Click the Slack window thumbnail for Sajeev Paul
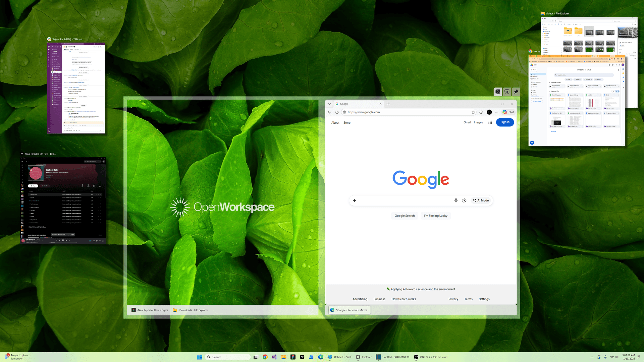Image resolution: width=644 pixels, height=362 pixels. [76, 88]
